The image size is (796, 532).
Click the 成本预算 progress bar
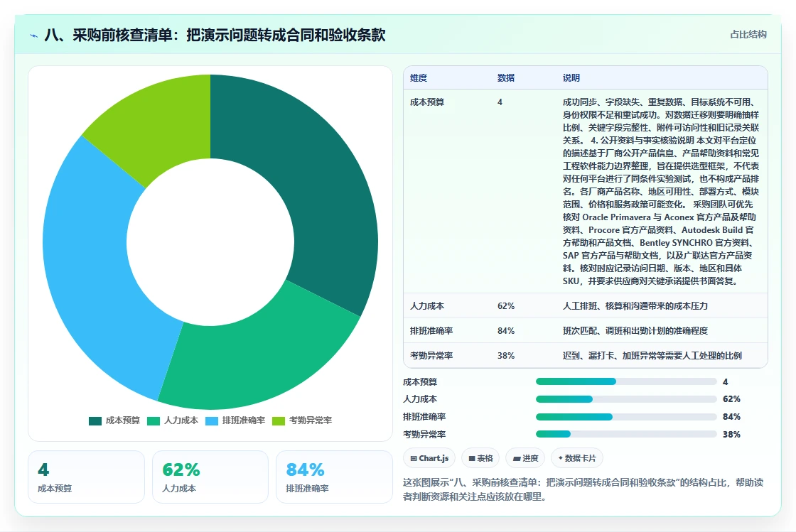tap(626, 381)
